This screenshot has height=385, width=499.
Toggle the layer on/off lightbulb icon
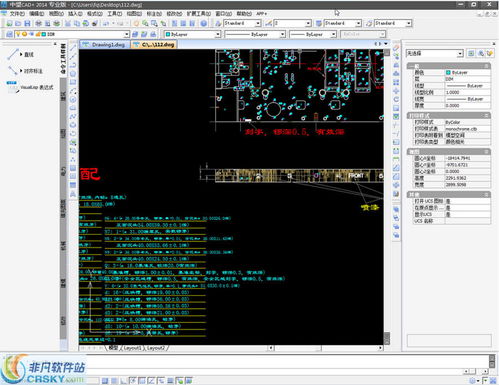18,34
